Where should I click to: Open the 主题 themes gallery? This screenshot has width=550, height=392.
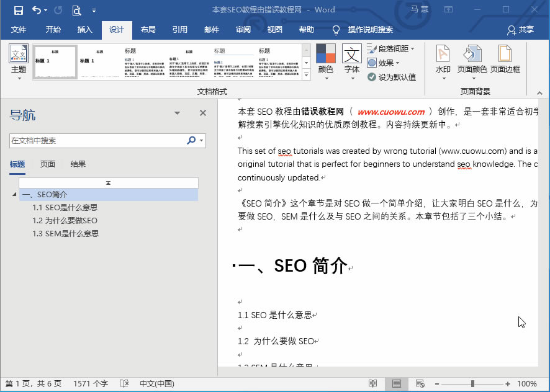click(x=19, y=62)
